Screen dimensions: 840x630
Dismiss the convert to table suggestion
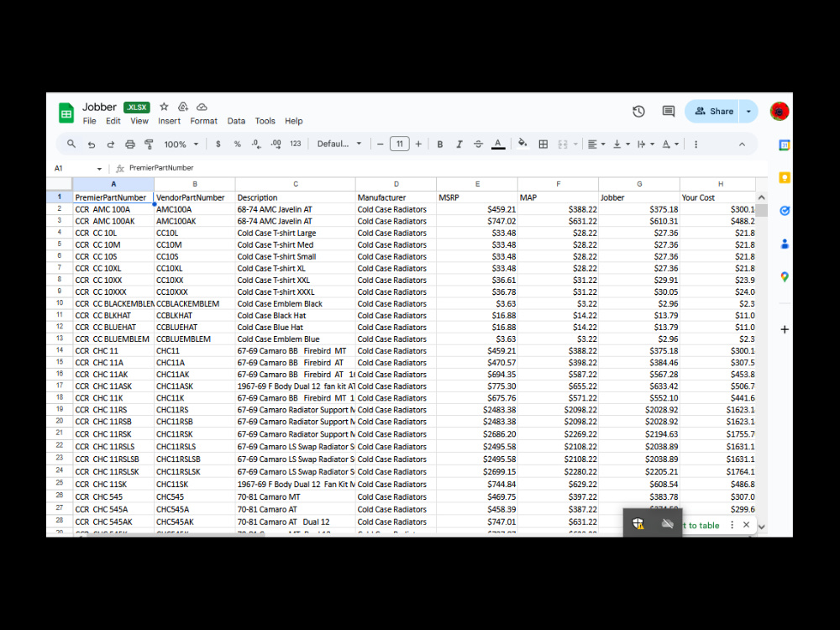coord(746,525)
